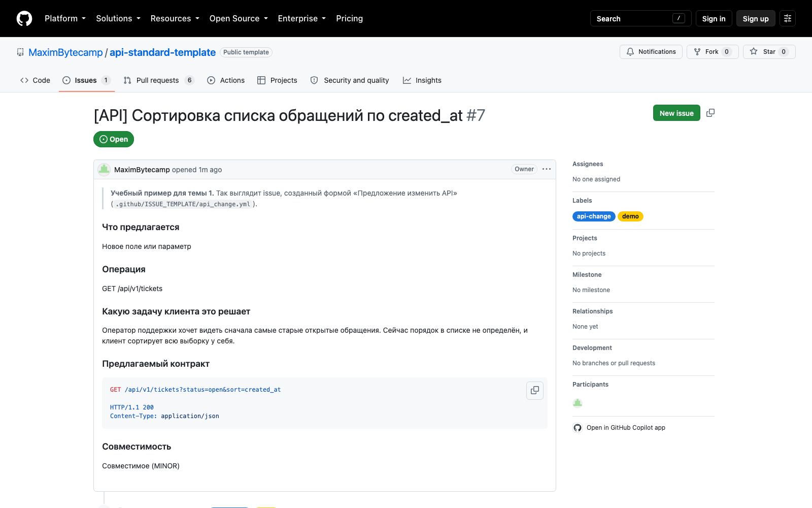Screen dimensions: 812x508
Task: Click the issue number #7 in title
Action: [x=476, y=115]
